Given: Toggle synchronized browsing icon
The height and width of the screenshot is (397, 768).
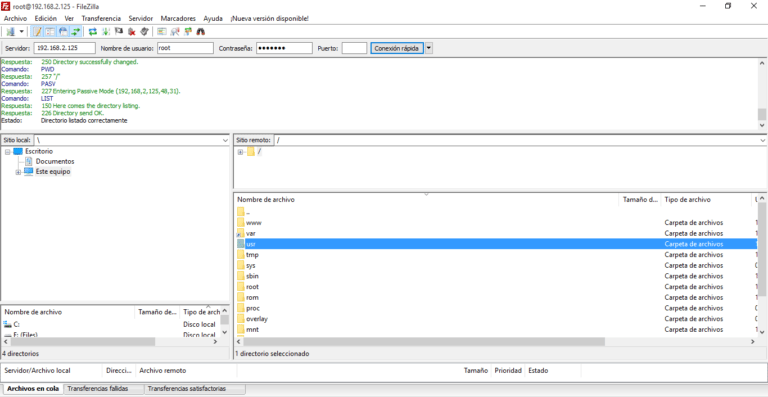Looking at the screenshot, I should pyautogui.click(x=188, y=32).
